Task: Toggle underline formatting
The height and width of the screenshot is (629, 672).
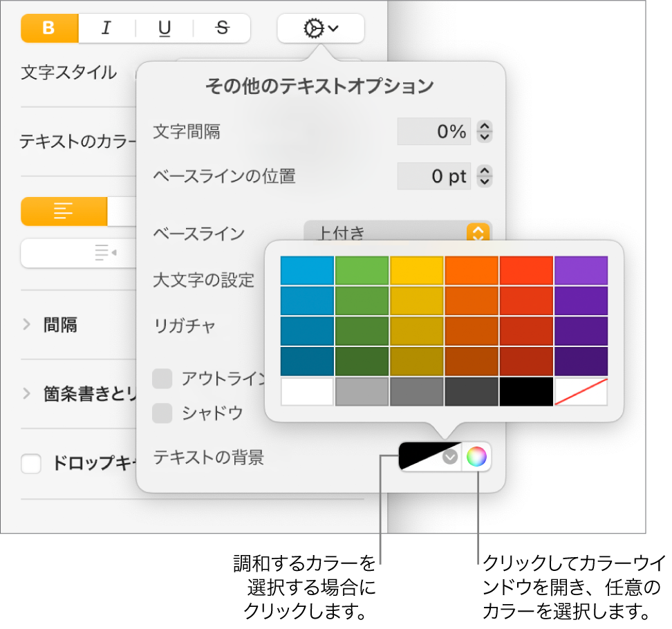Action: tap(165, 28)
